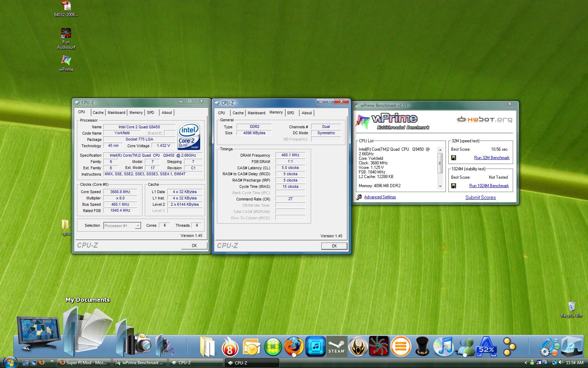Screen dimensions: 588x368
Task: Open the music notes dock folder
Action: 164,345
